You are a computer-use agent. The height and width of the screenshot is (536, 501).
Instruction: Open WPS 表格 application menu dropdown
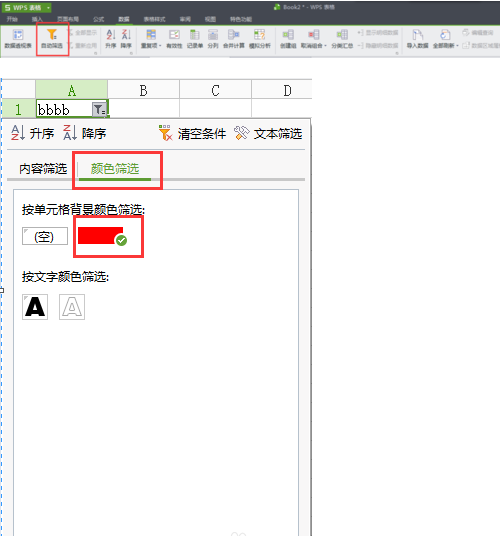click(x=49, y=8)
